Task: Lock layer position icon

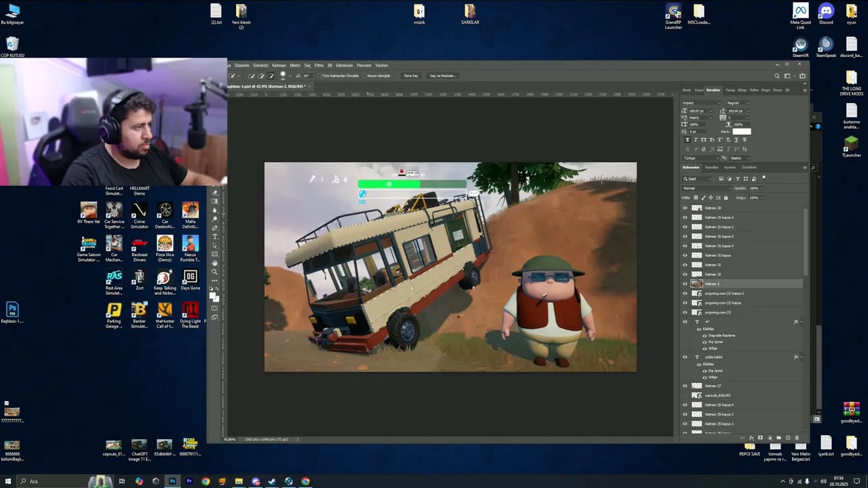Action: point(711,198)
